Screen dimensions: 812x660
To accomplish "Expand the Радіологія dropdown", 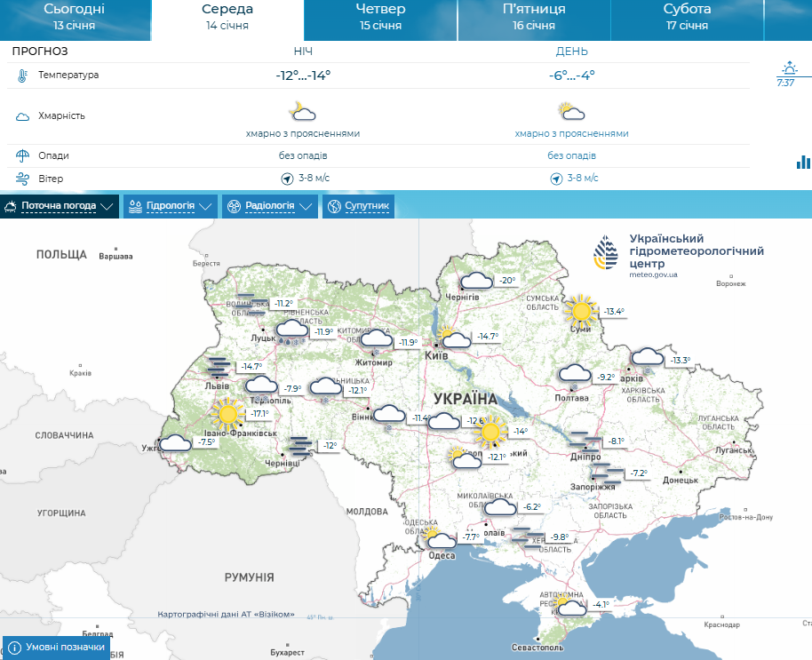I will 269,207.
